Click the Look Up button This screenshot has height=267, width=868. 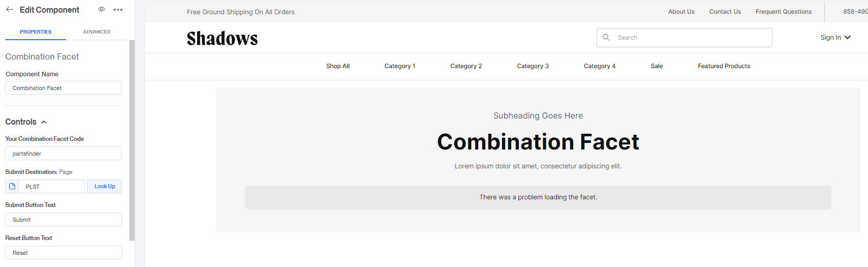[104, 186]
